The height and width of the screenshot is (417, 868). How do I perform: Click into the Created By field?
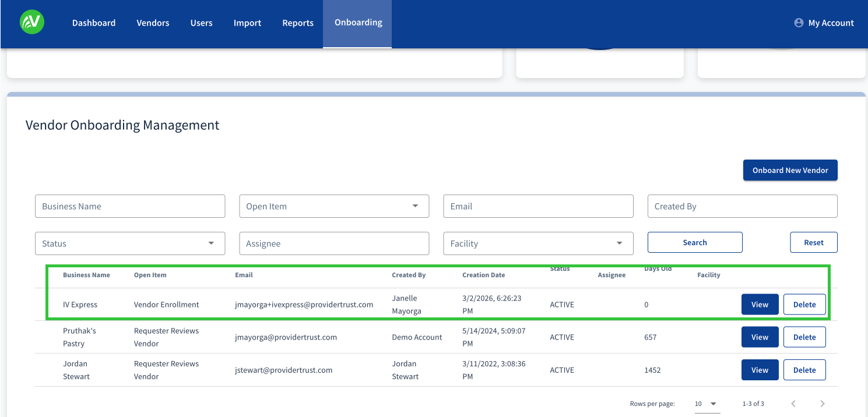point(742,206)
